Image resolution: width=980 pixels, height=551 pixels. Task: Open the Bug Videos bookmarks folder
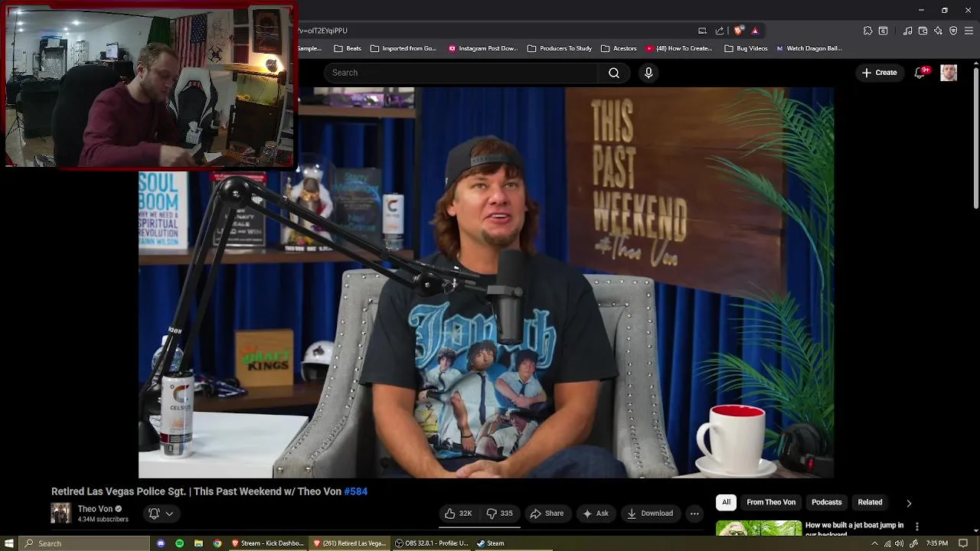(x=746, y=48)
